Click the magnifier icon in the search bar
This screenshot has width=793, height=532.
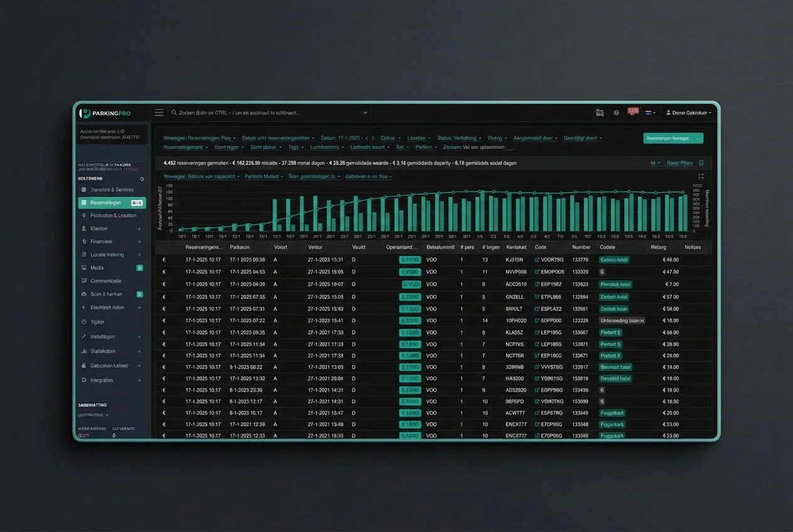click(174, 113)
